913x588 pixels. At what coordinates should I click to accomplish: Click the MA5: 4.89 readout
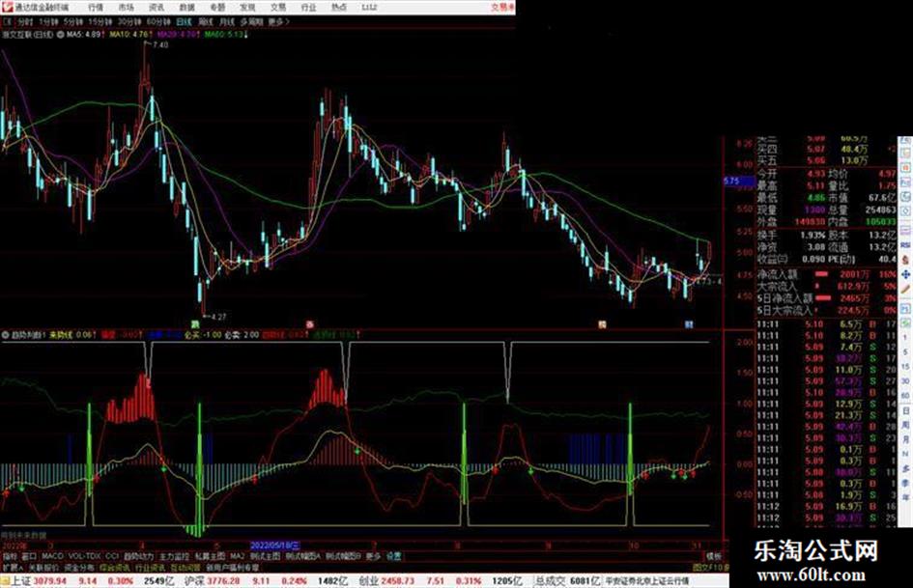tap(84, 35)
